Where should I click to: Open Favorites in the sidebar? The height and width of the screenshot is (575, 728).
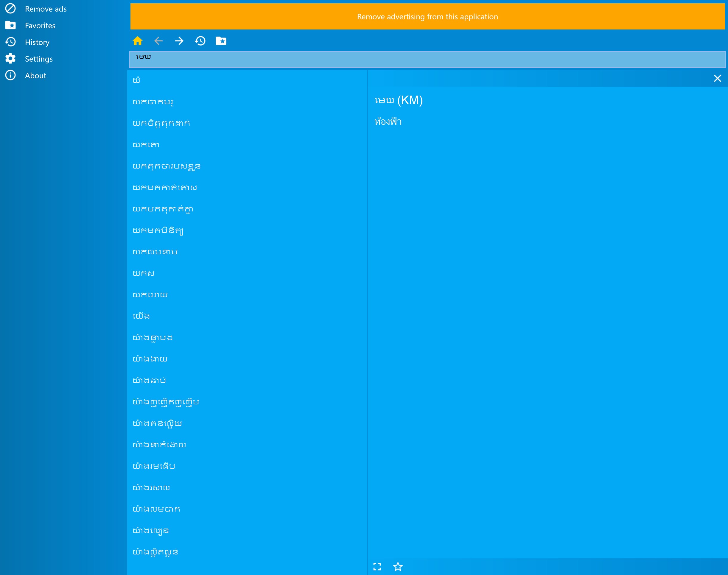point(40,26)
